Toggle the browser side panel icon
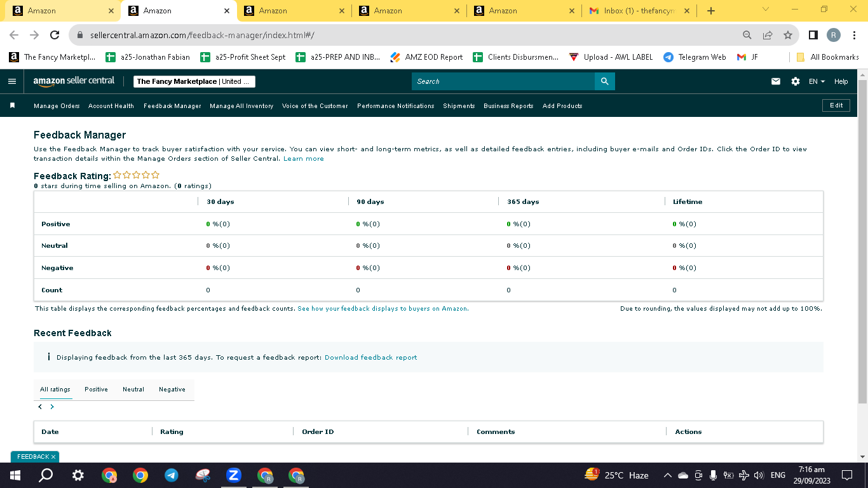The width and height of the screenshot is (868, 488). (813, 36)
